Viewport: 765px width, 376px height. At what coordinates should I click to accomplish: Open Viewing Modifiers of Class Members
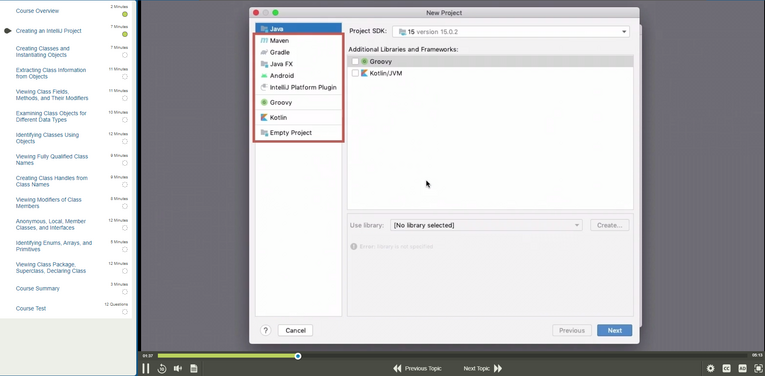click(x=48, y=203)
